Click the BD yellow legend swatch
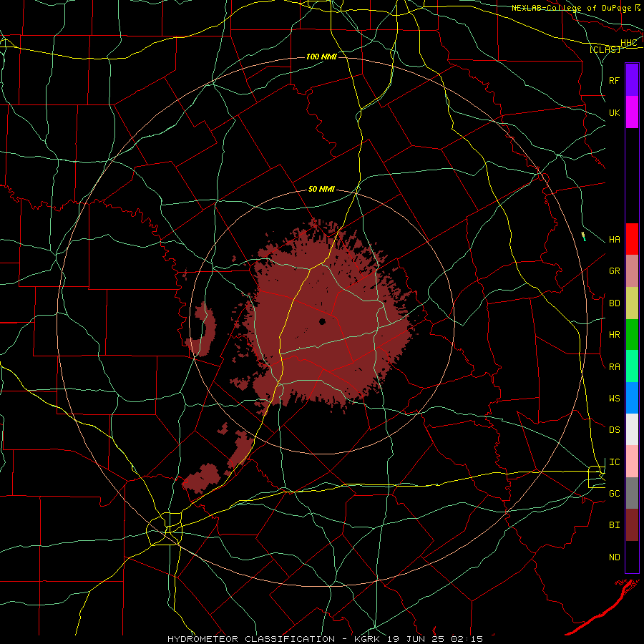Image resolution: width=644 pixels, height=644 pixels. tap(632, 303)
